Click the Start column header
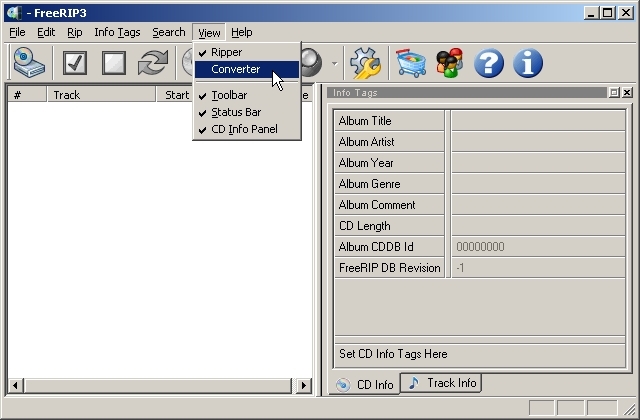The width and height of the screenshot is (640, 420). [175, 95]
